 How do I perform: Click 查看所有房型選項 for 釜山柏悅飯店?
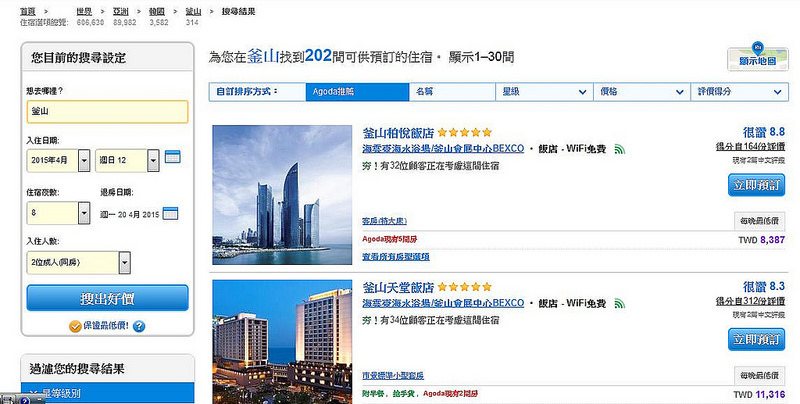(x=396, y=257)
